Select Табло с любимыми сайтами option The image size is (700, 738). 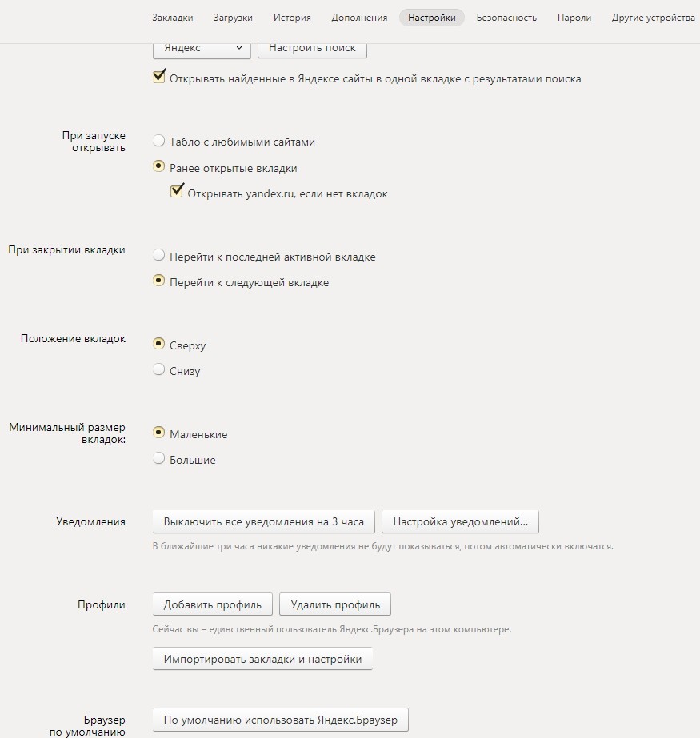[158, 142]
